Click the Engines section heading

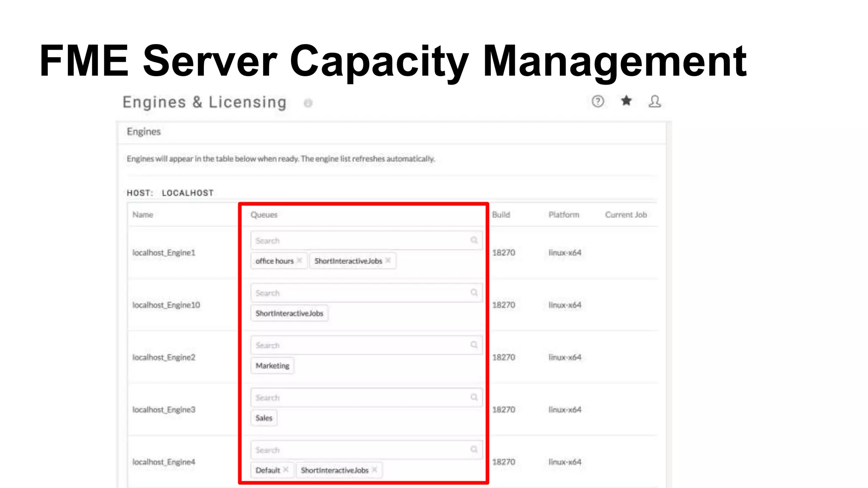pos(144,132)
